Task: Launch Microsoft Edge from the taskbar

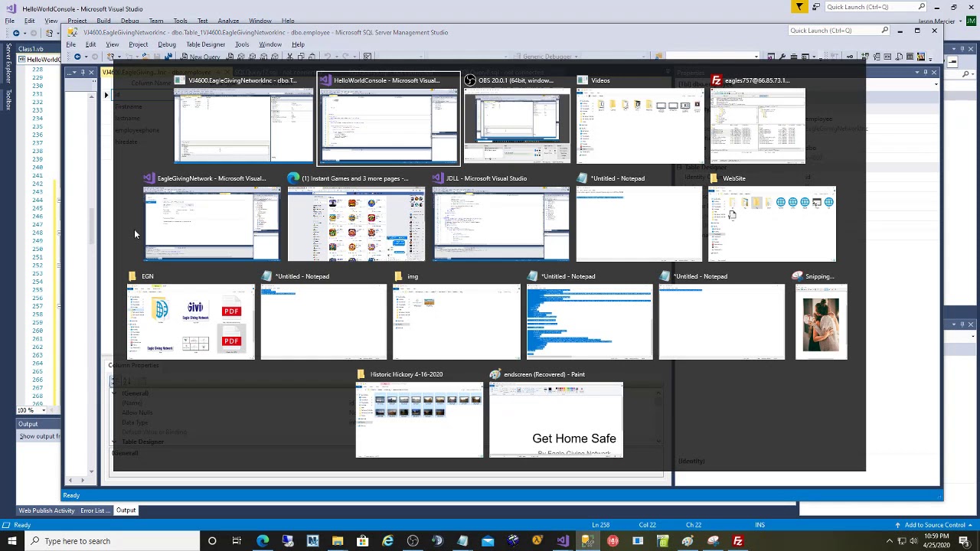Action: point(263,541)
